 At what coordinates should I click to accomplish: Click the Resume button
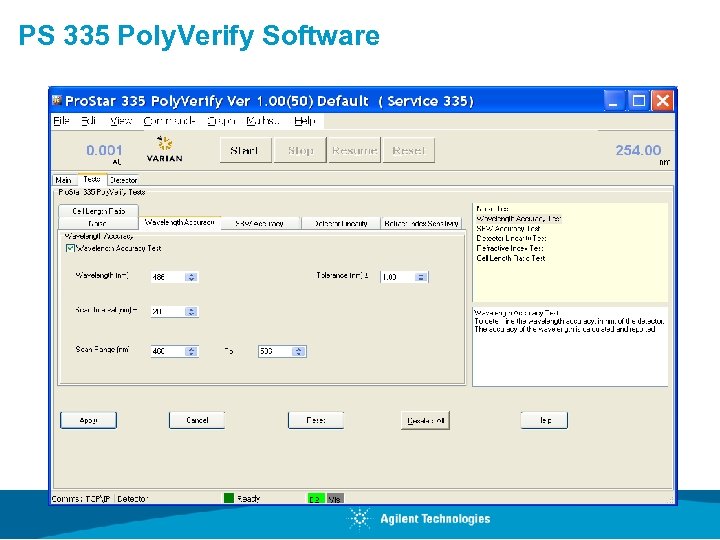354,150
